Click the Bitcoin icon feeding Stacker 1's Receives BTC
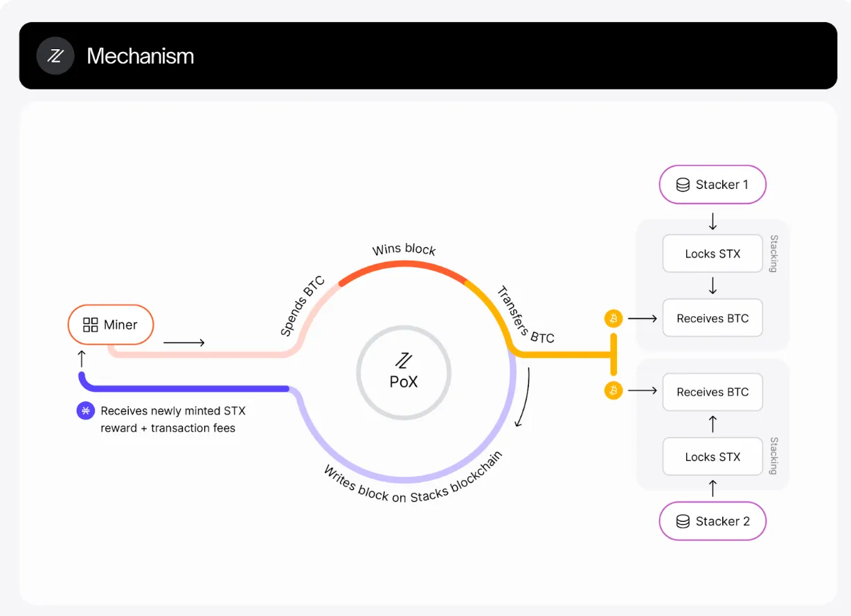The height and width of the screenshot is (616, 851). pos(613,318)
